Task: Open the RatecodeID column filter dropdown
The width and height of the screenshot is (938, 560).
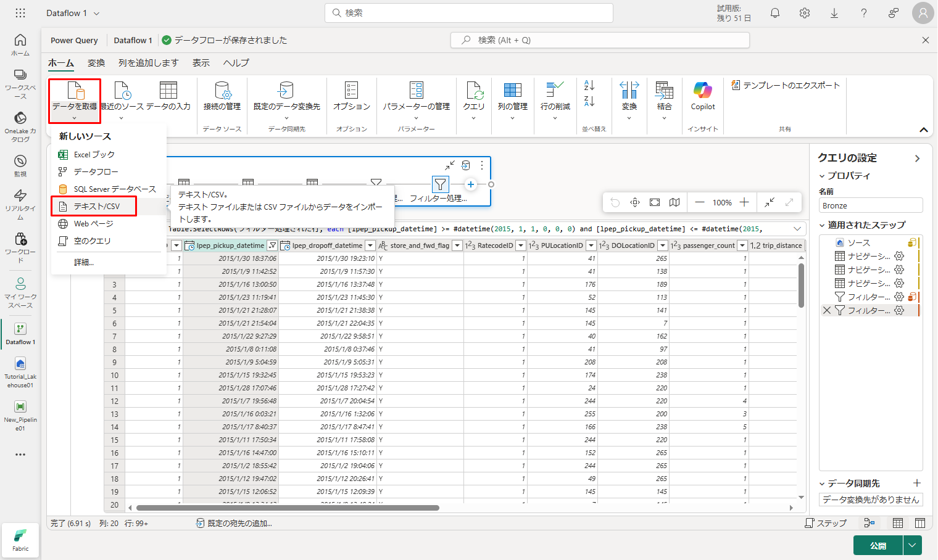Action: click(x=521, y=245)
